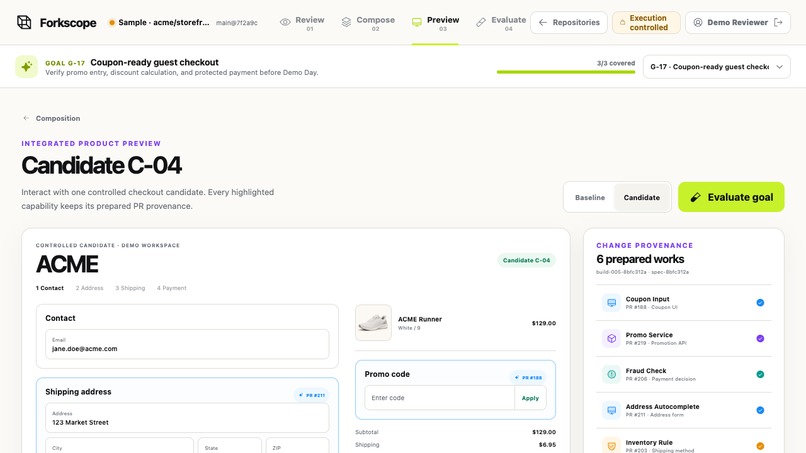Click the blue status dot for Address Autocomplete
The width and height of the screenshot is (806, 453).
(760, 410)
